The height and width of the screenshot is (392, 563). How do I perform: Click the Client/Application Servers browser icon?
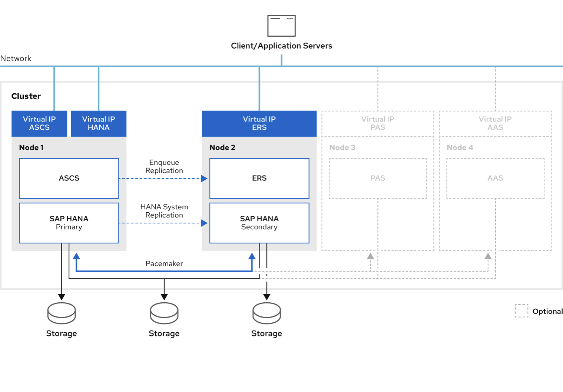click(281, 25)
